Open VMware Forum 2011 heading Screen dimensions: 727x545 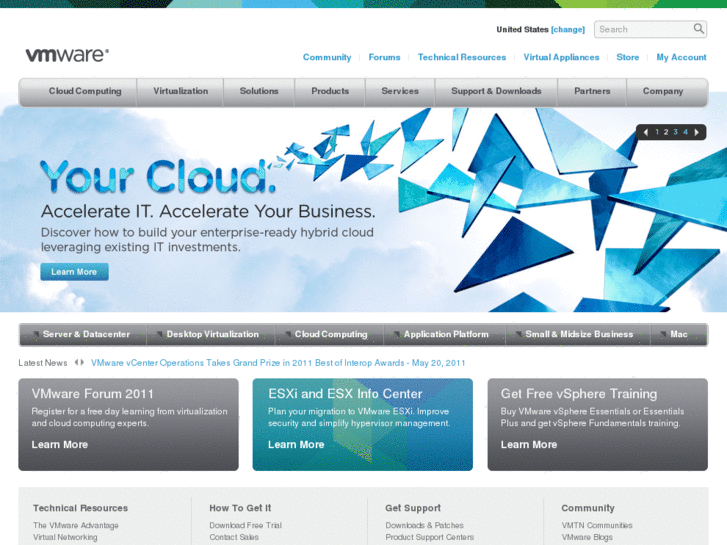[92, 394]
